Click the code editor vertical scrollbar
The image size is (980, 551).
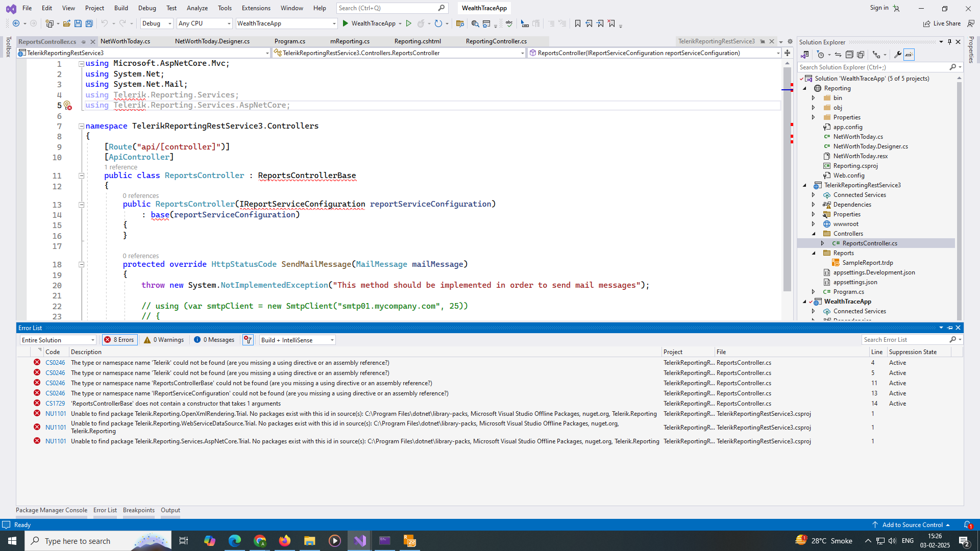(787, 179)
